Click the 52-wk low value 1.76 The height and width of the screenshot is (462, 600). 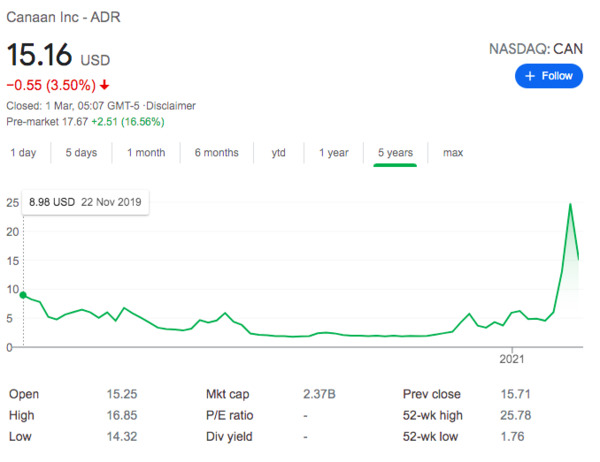coord(512,436)
